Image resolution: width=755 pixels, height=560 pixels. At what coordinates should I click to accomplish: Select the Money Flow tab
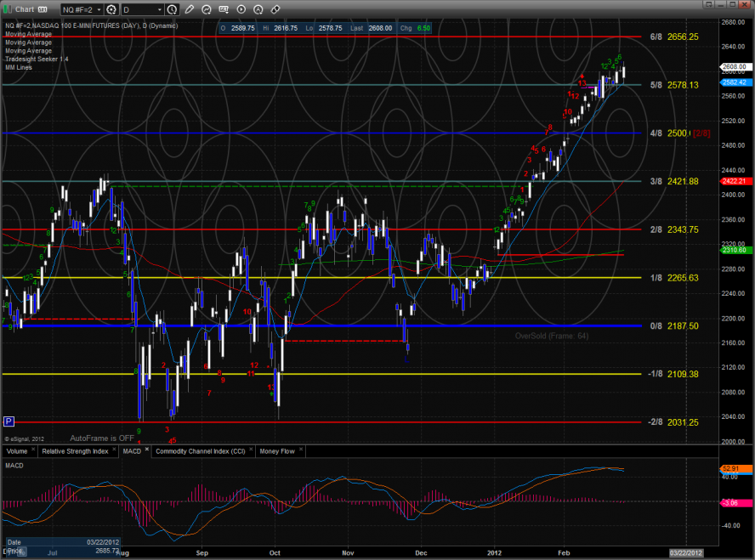(277, 451)
